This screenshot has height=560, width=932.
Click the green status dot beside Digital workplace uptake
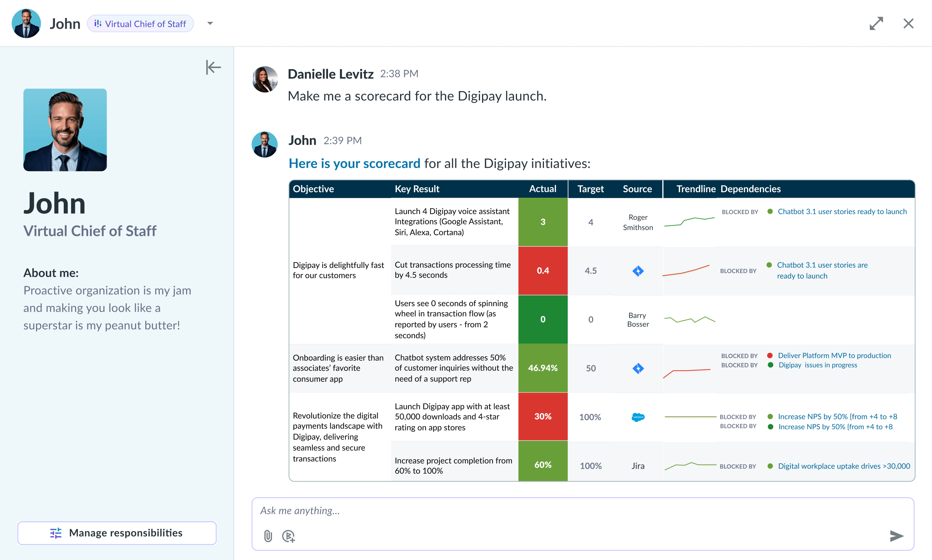coord(770,466)
